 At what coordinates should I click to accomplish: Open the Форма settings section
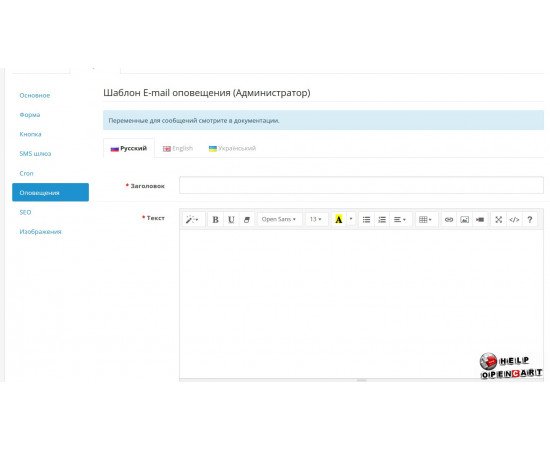pyautogui.click(x=30, y=115)
